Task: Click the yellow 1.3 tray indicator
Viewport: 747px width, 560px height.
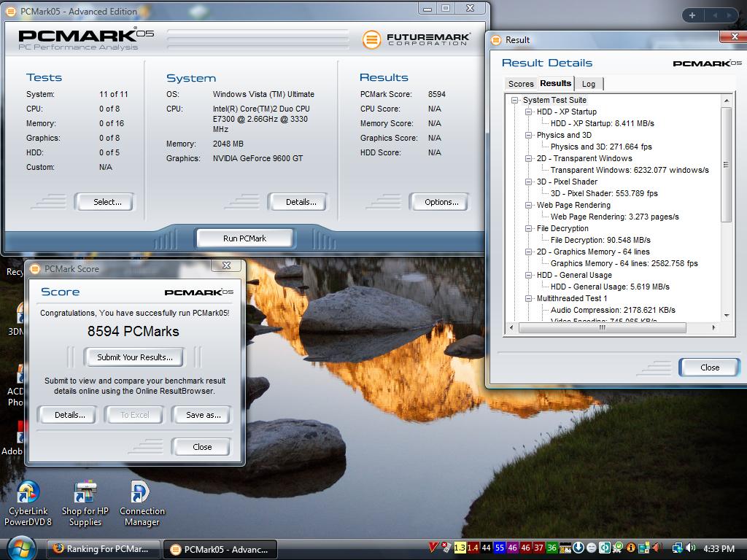Action: coord(460,548)
